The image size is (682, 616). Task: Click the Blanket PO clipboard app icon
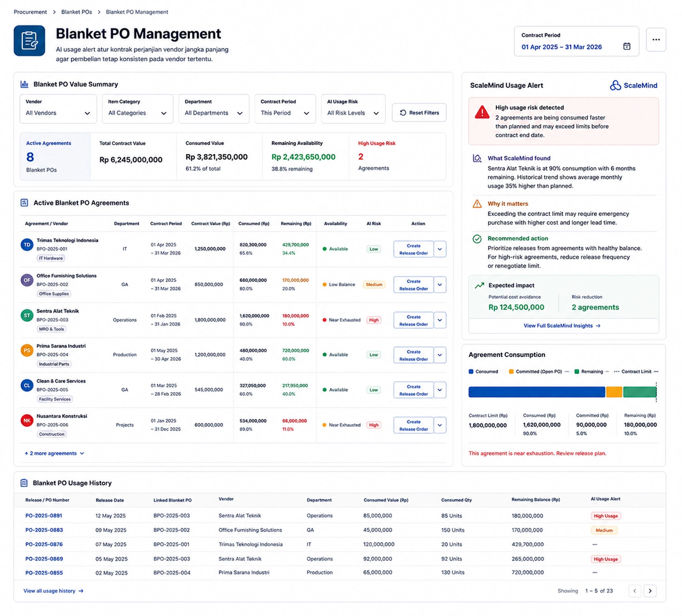[x=30, y=41]
